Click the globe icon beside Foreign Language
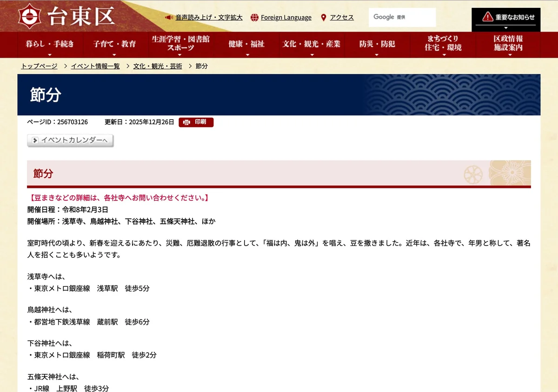 pos(254,18)
